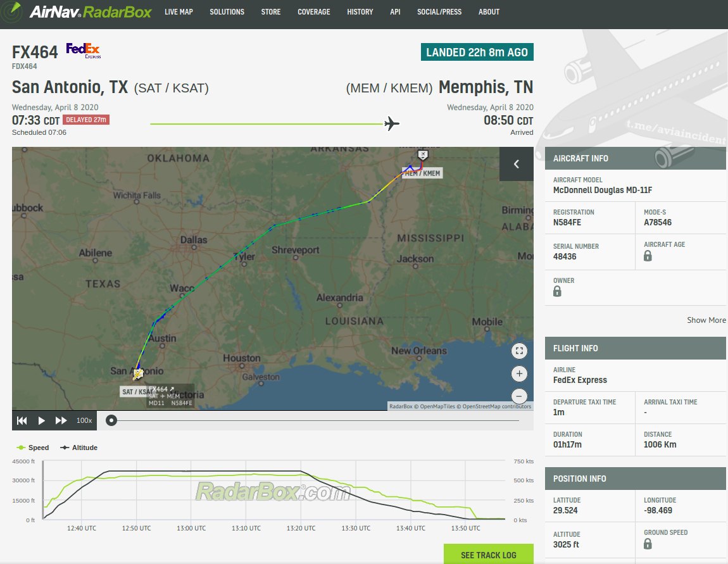Screen dimensions: 728x564
Task: Go to the STORE page
Action: pyautogui.click(x=271, y=12)
